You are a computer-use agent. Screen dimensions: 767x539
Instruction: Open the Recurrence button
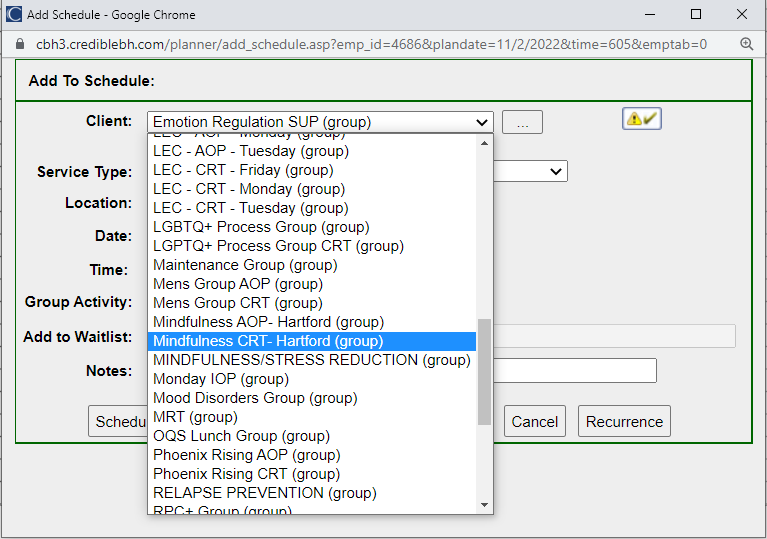(x=624, y=421)
